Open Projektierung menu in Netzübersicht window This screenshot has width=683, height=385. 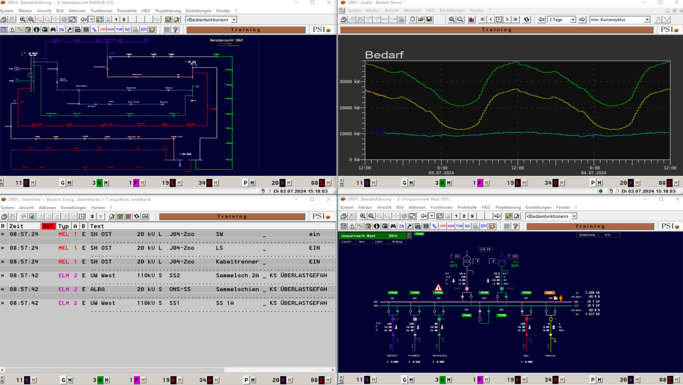point(168,10)
